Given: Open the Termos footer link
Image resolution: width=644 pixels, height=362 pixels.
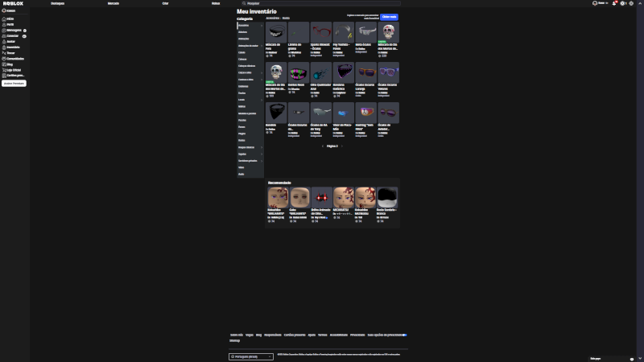Looking at the screenshot, I should pyautogui.click(x=323, y=335).
